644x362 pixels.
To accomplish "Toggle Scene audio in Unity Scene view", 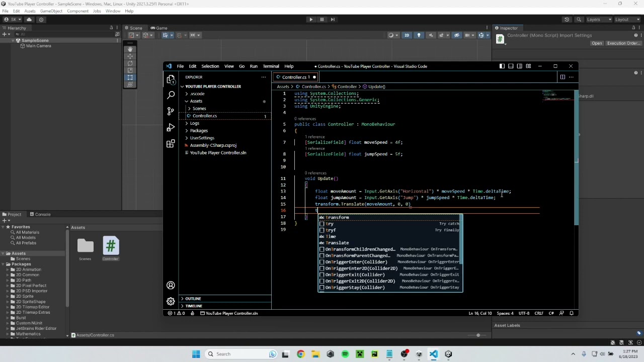I will tap(431, 35).
